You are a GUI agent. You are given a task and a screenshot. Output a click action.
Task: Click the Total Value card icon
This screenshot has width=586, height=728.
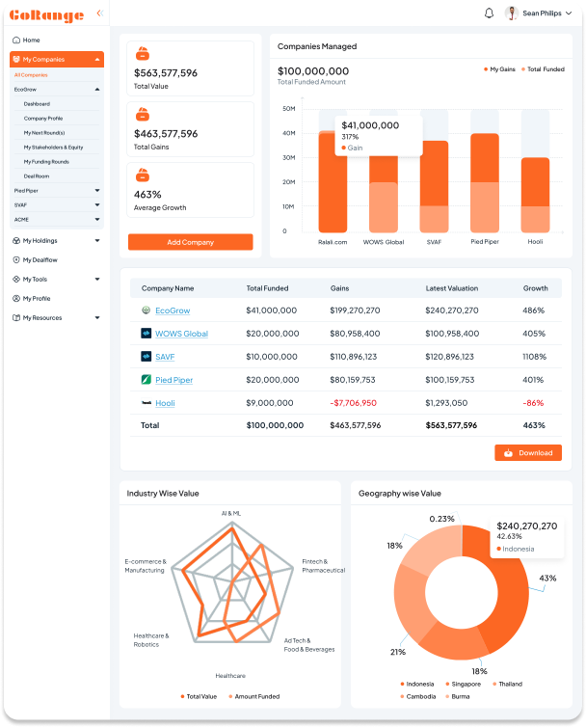click(x=143, y=54)
